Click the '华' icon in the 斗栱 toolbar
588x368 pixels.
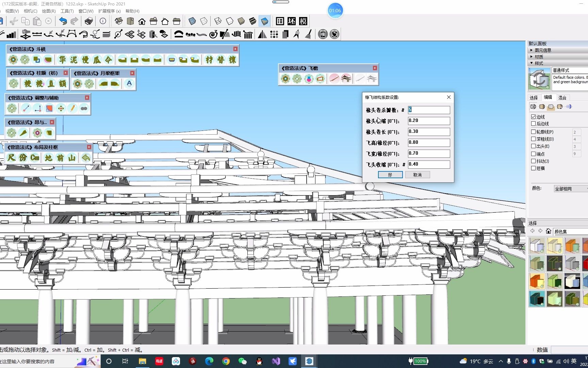click(62, 60)
